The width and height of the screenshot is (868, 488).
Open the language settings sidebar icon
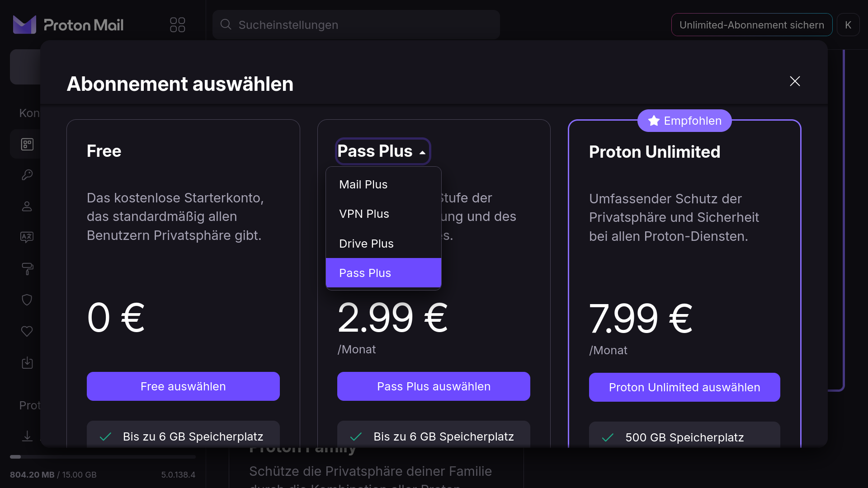27,237
